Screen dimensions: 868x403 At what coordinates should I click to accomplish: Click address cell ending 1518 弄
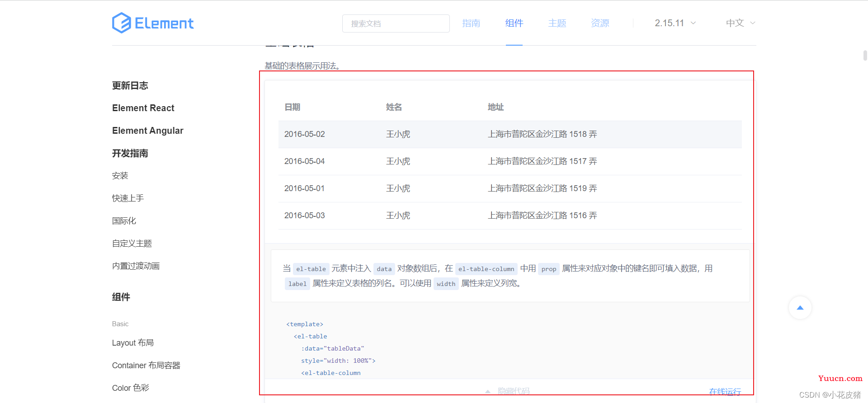point(542,134)
